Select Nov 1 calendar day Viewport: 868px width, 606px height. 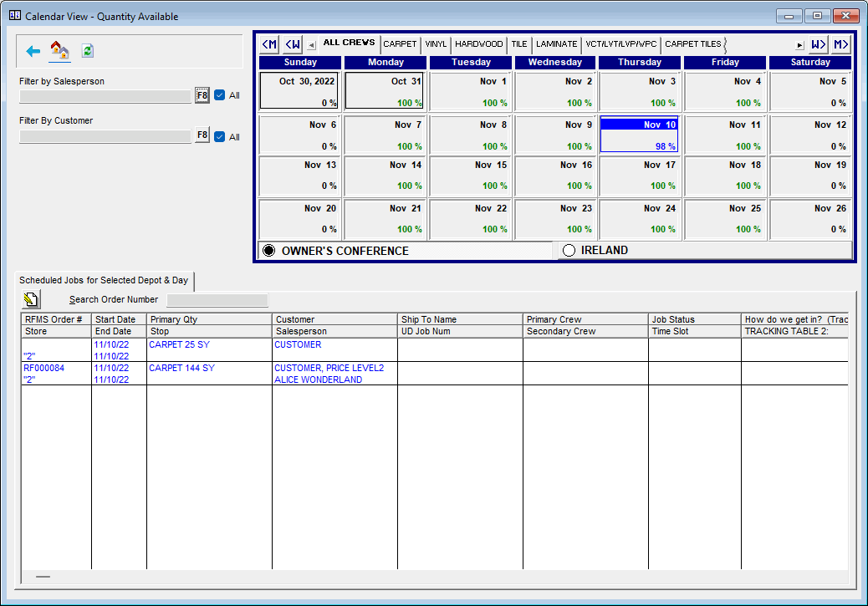point(470,91)
